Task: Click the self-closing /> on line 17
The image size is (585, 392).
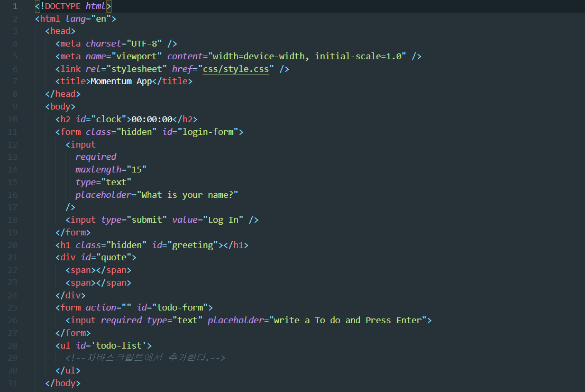Action: (70, 207)
